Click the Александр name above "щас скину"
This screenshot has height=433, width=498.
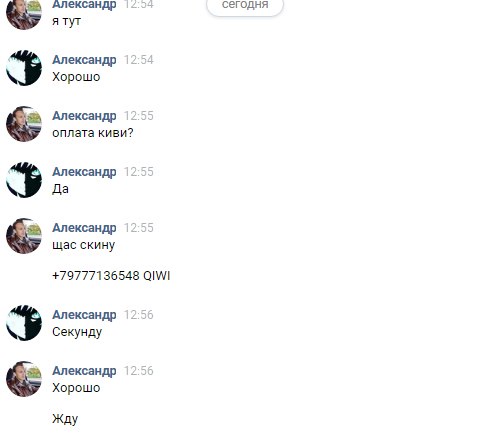pyautogui.click(x=84, y=228)
